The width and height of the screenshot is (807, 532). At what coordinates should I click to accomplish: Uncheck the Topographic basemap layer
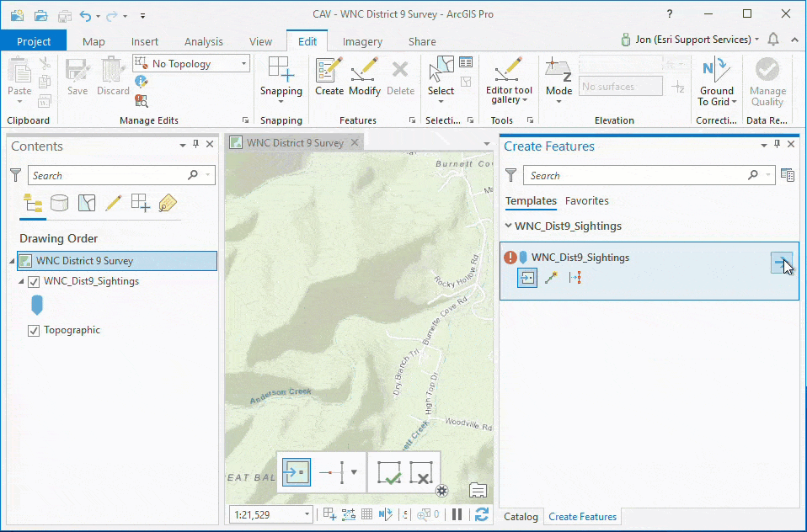pos(35,330)
